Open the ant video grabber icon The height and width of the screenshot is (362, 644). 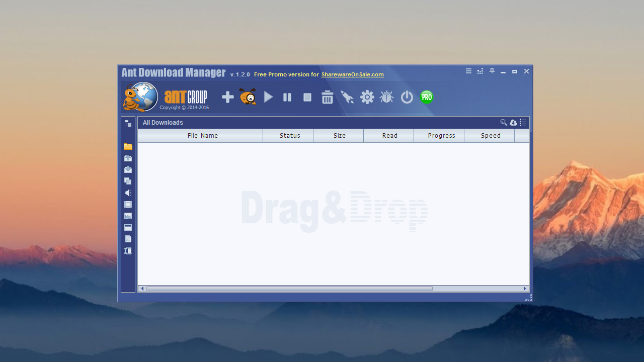(248, 97)
